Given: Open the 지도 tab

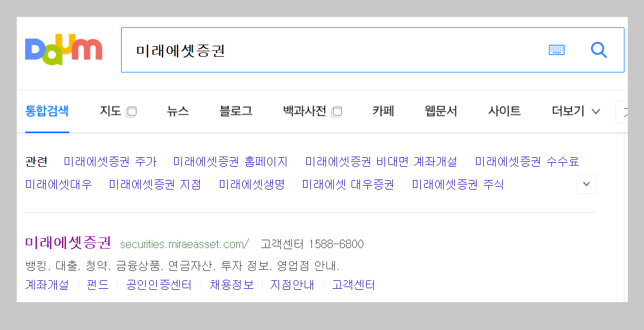Looking at the screenshot, I should (110, 111).
